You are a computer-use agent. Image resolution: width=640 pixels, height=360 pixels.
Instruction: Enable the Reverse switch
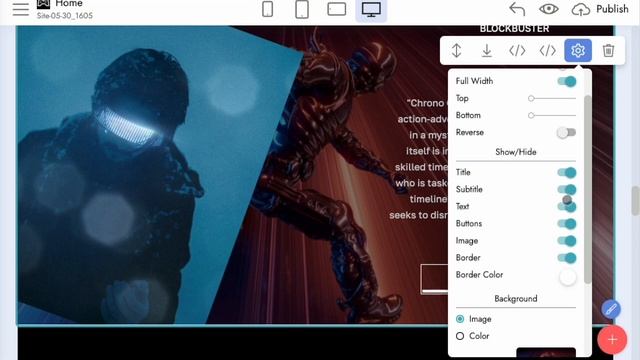567,133
